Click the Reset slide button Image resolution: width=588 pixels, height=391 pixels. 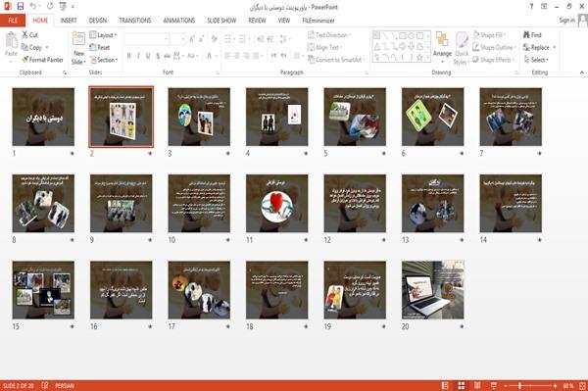[100, 47]
